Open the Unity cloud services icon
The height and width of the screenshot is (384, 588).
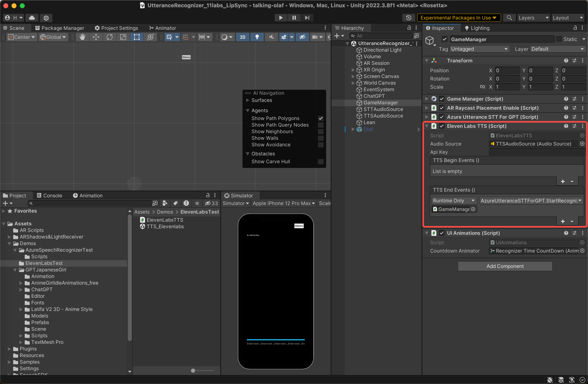pyautogui.click(x=32, y=18)
